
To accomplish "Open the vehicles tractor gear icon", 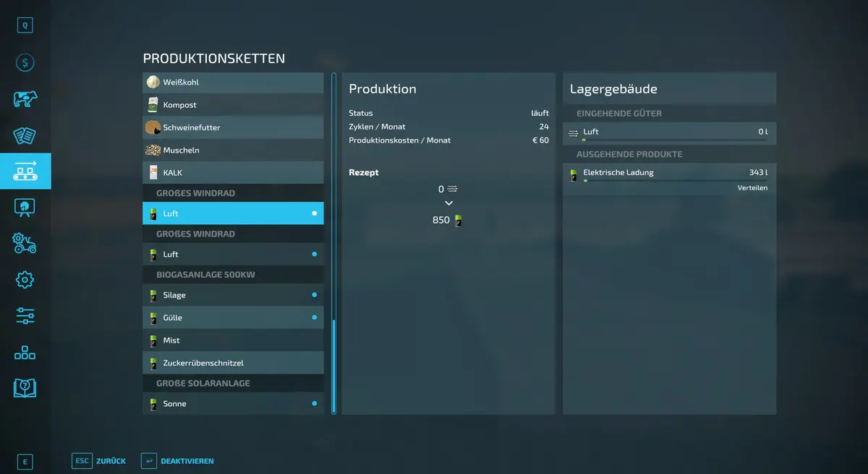I will tap(25, 244).
